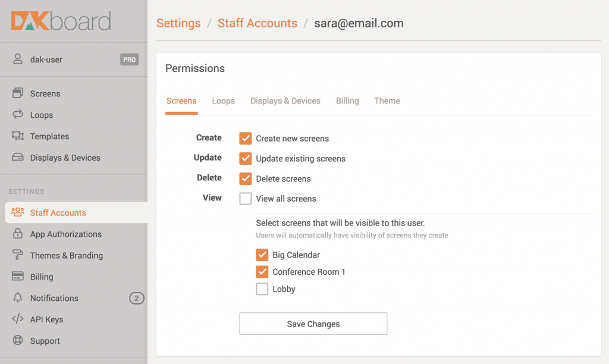This screenshot has width=609, height=364.
Task: Click 'Select screens that will be visible' text
Action: (x=340, y=223)
